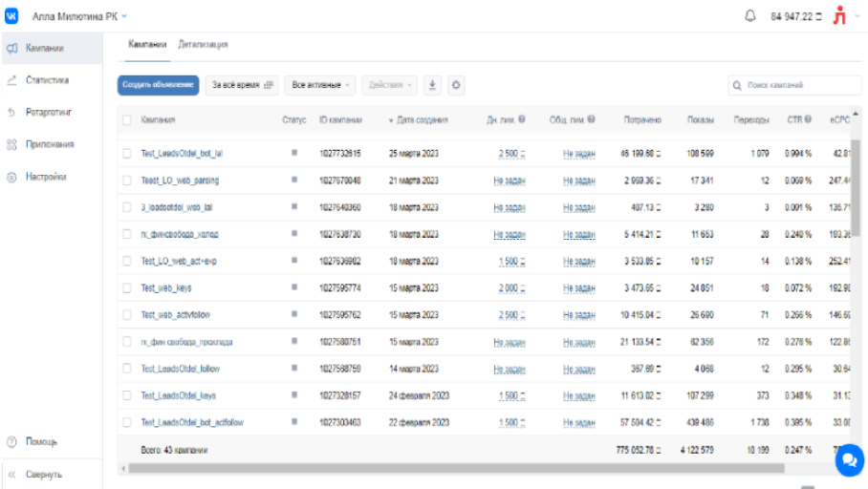
Task: Open campaign Test_LeadsOtdel_bot_actfollow link
Action: (192, 422)
